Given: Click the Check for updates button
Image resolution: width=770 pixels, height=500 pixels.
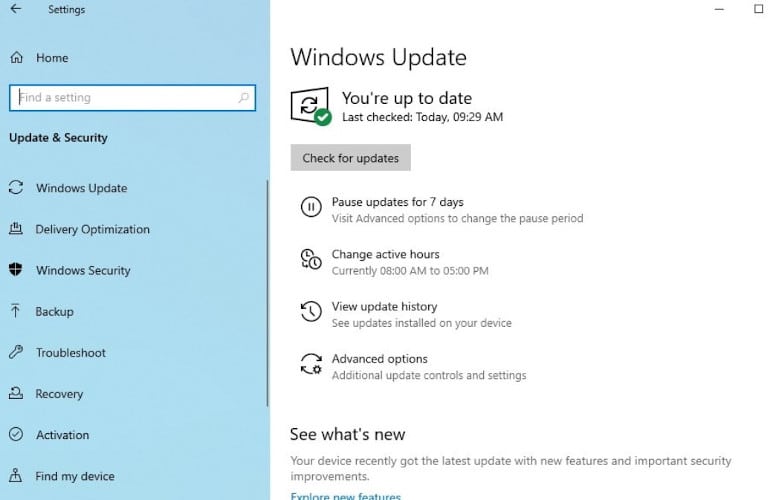Looking at the screenshot, I should (351, 158).
